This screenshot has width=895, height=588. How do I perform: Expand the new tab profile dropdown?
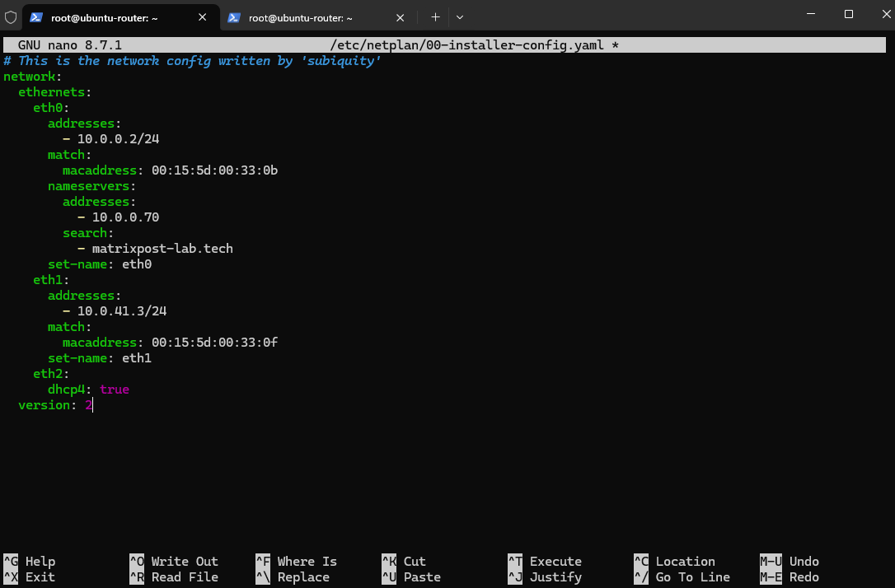[x=460, y=17]
